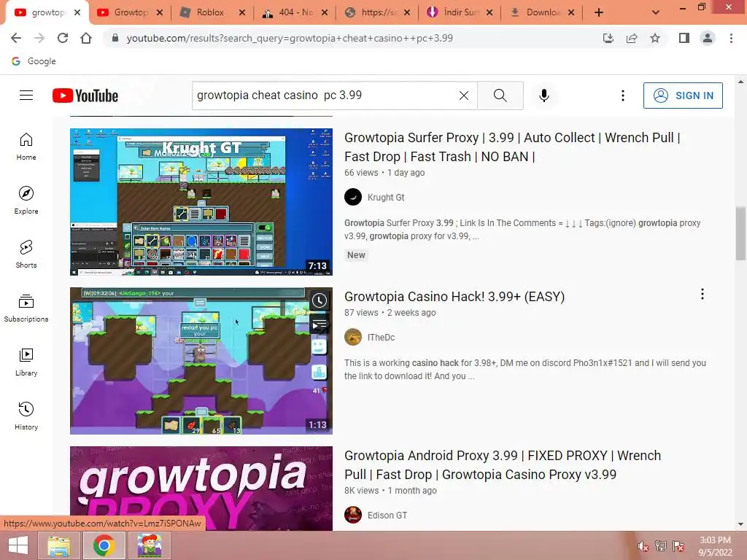Click the Edison GT channel avatar
Screen dimensions: 747x560
click(x=353, y=515)
